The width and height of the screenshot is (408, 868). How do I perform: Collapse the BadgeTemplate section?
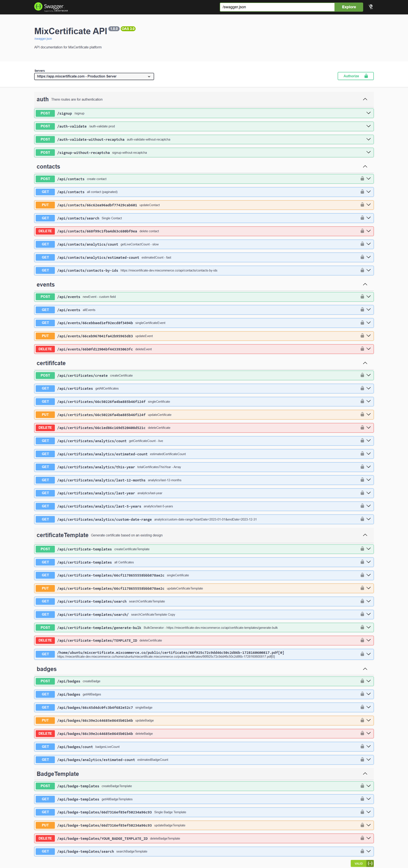pos(365,774)
